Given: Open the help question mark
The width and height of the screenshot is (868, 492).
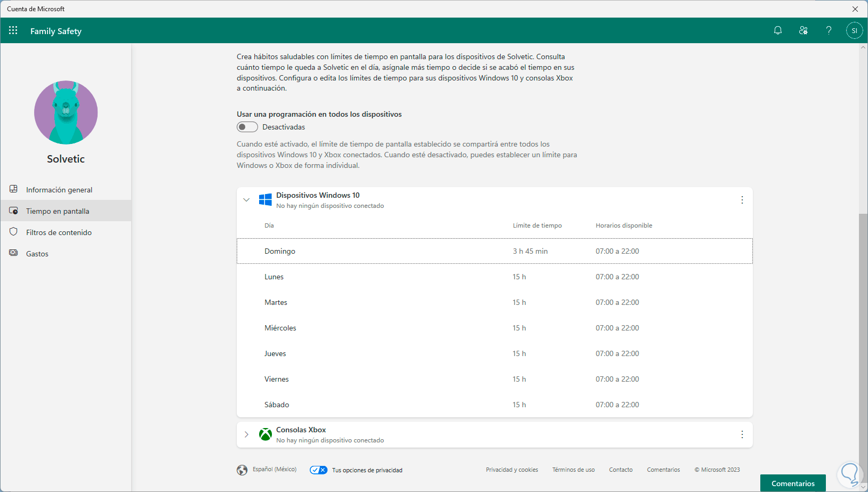Looking at the screenshot, I should pyautogui.click(x=829, y=30).
